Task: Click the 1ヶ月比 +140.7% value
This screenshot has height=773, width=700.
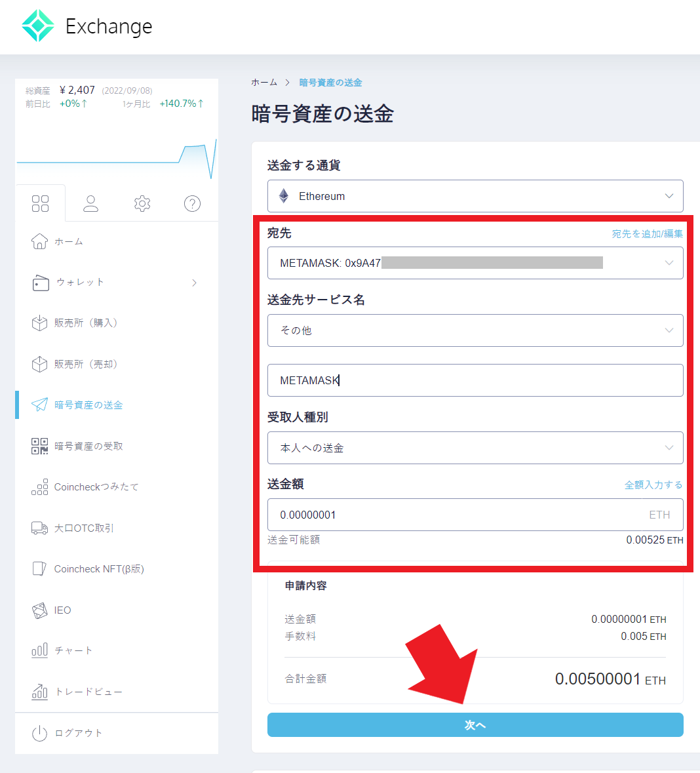Action: click(182, 104)
